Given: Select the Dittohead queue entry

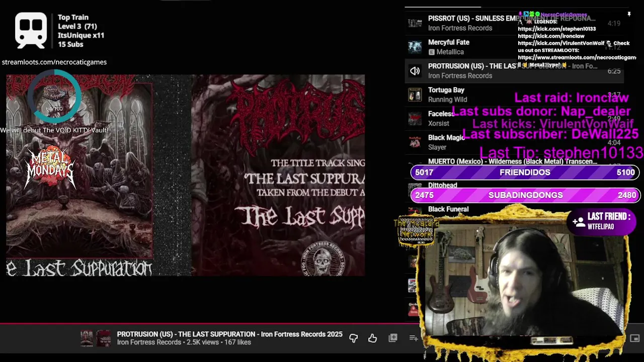Looking at the screenshot, I should pyautogui.click(x=443, y=185).
